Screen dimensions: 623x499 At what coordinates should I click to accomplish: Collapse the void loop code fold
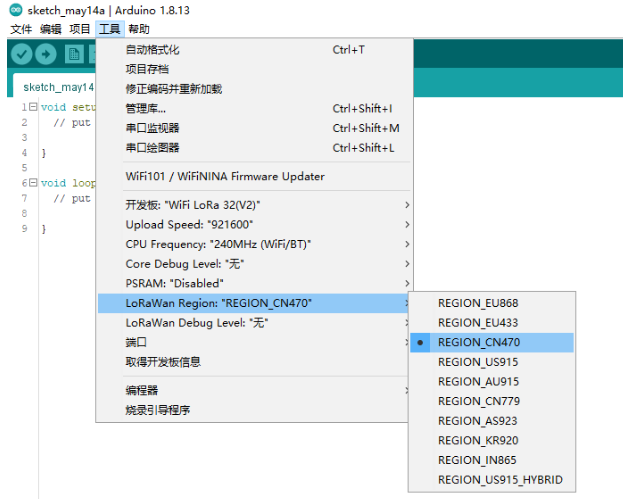pos(33,182)
